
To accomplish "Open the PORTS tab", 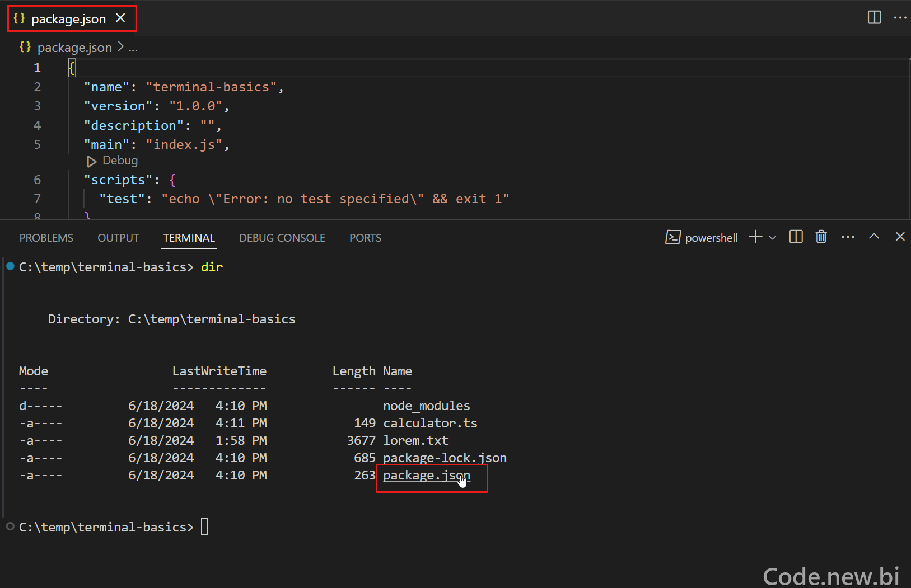I will 366,238.
